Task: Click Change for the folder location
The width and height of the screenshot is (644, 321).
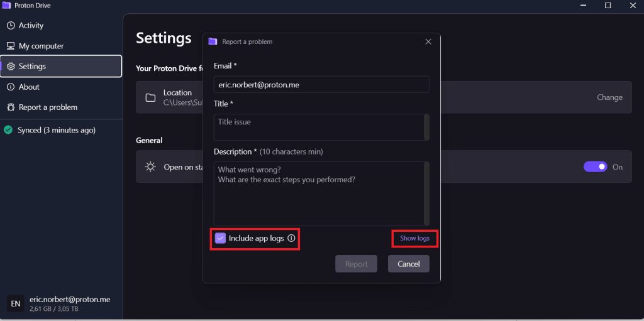Action: [x=609, y=97]
